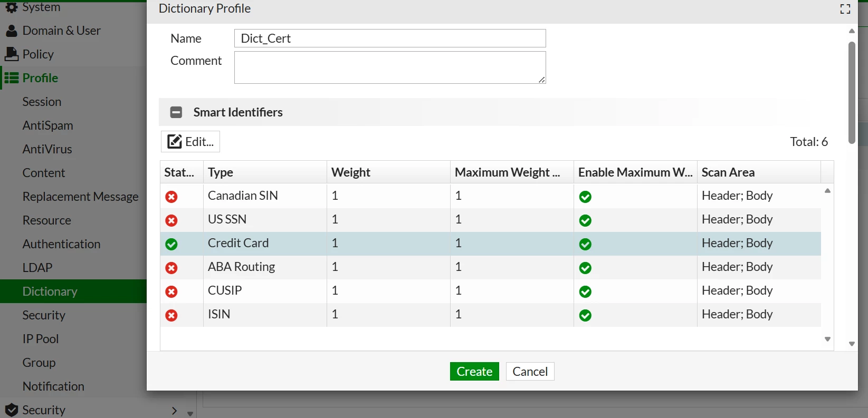
Task: Click the Profile list icon
Action: (11, 78)
